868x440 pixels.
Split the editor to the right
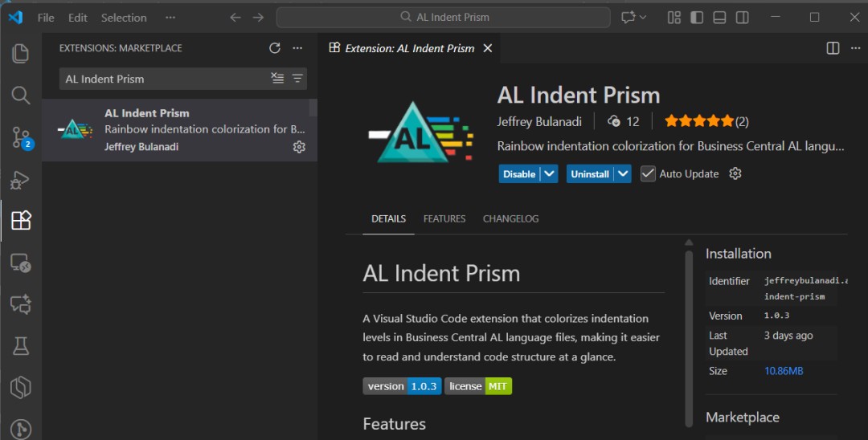pyautogui.click(x=833, y=48)
